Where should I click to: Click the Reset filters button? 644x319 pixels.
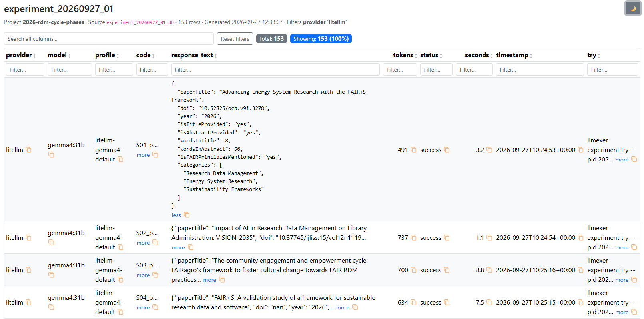point(235,39)
